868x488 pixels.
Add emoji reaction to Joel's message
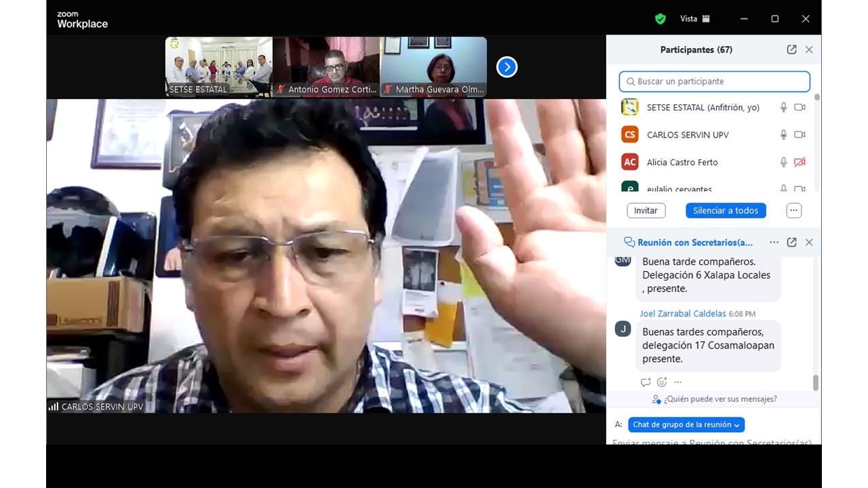point(662,382)
